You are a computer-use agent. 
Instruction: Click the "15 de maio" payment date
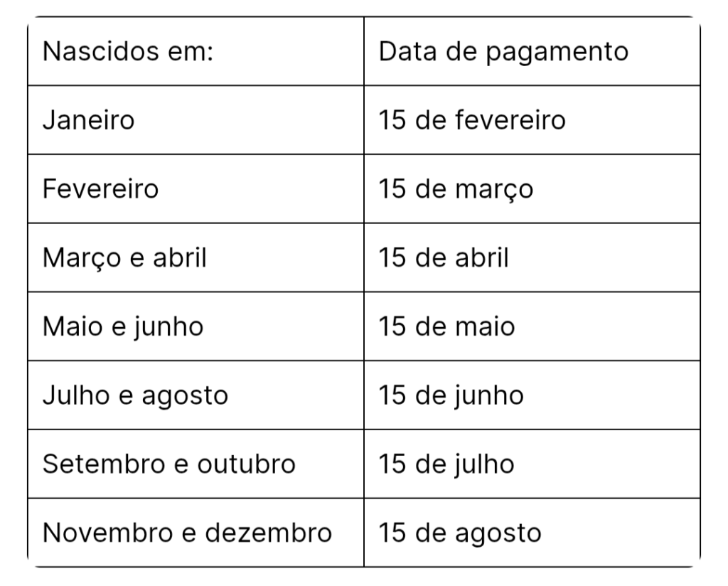447,326
